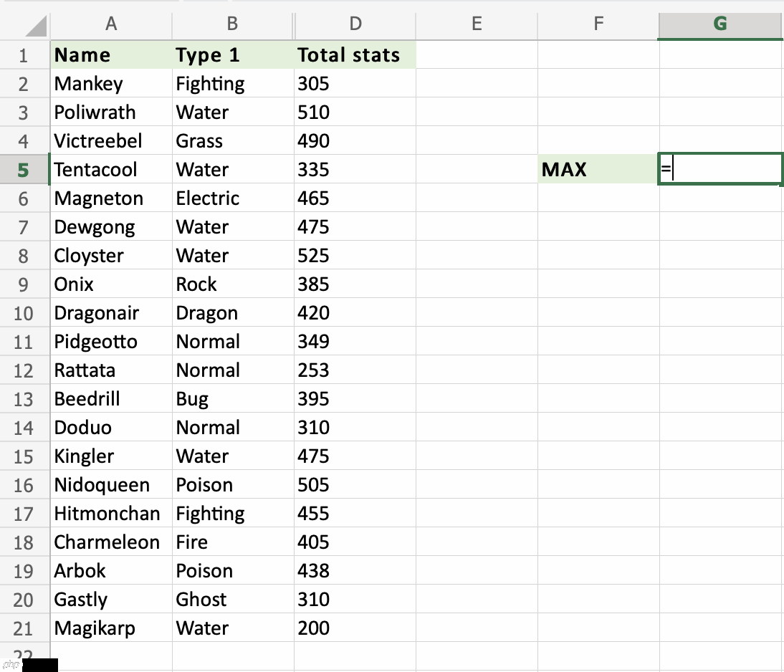This screenshot has height=672, width=784.
Task: Select the MAX label cell
Action: (598, 170)
